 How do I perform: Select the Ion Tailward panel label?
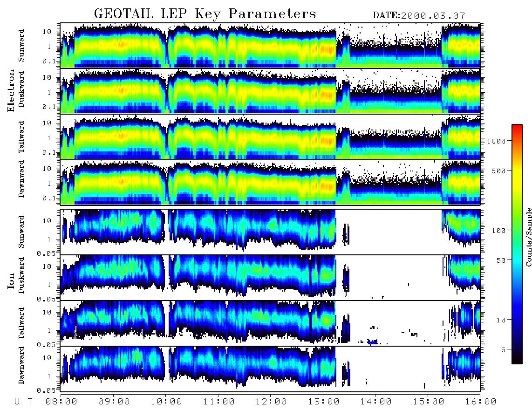pos(21,323)
